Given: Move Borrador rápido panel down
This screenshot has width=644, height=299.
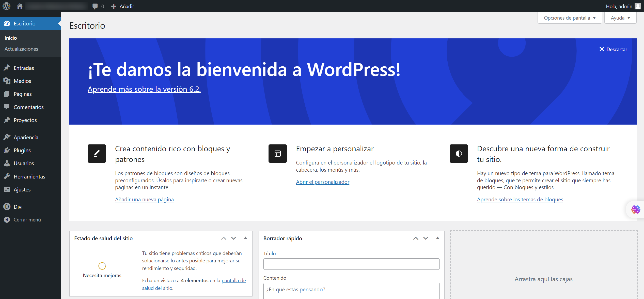Looking at the screenshot, I should coord(426,238).
